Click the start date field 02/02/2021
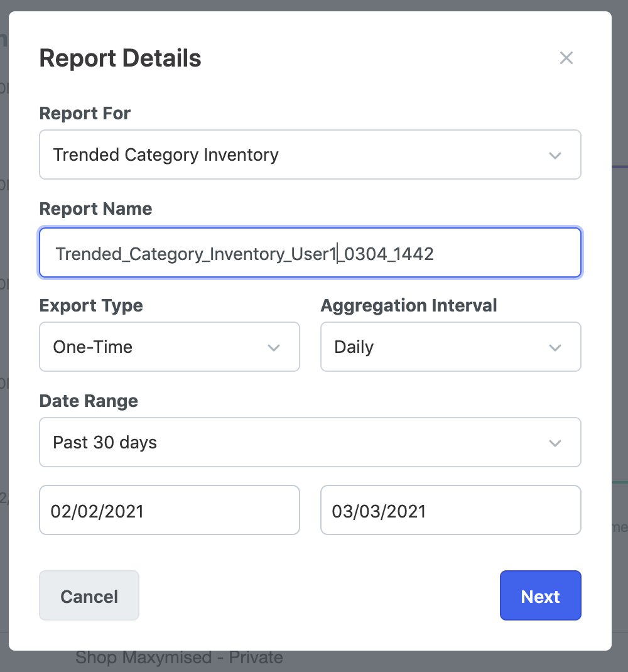Screen dimensions: 628x672 coord(170,510)
